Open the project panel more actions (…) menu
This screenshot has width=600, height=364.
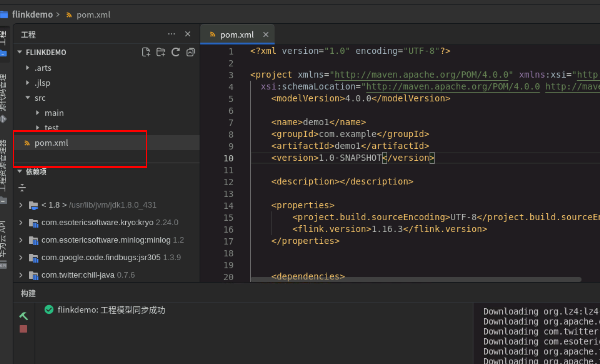pyautogui.click(x=172, y=34)
